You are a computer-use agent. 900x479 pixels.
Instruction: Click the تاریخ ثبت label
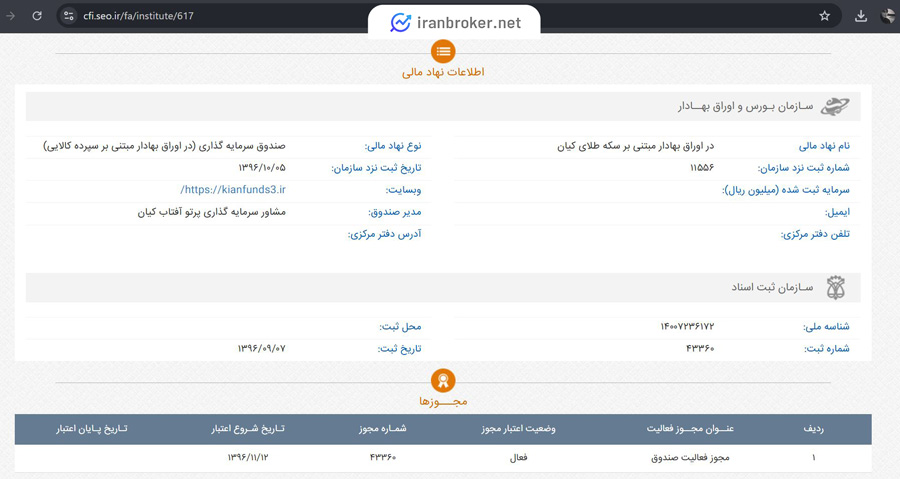[399, 349]
